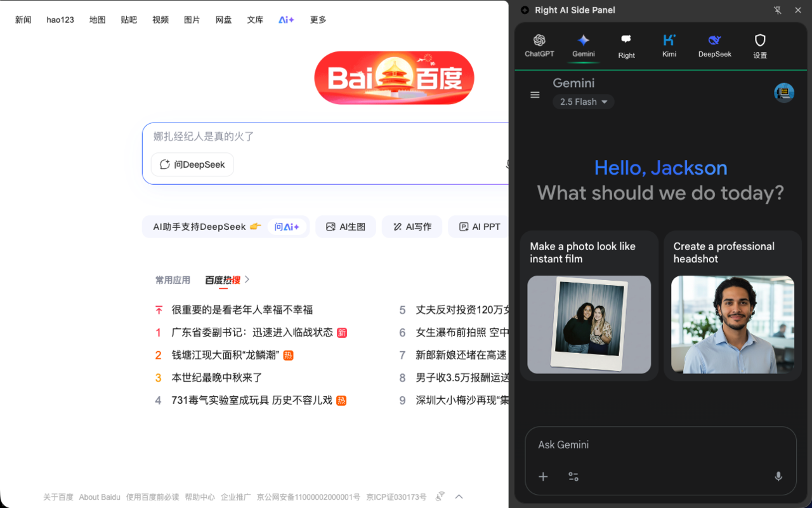Screen dimensions: 812x508
Task: Open 视频 from the Baidu nav
Action: (160, 20)
